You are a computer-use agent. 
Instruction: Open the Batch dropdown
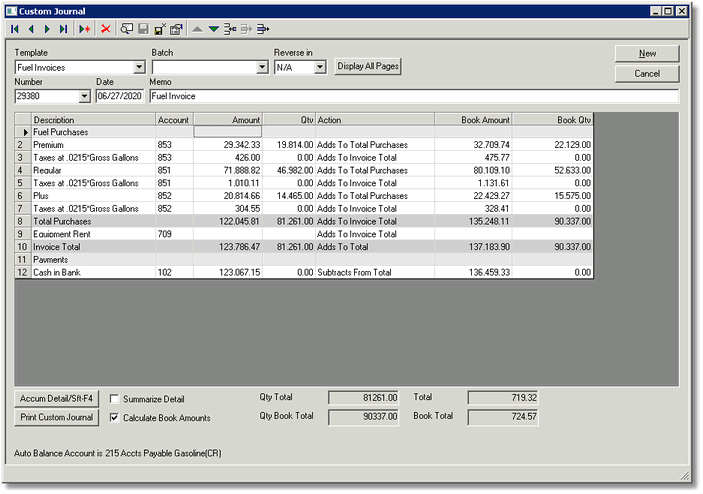263,68
